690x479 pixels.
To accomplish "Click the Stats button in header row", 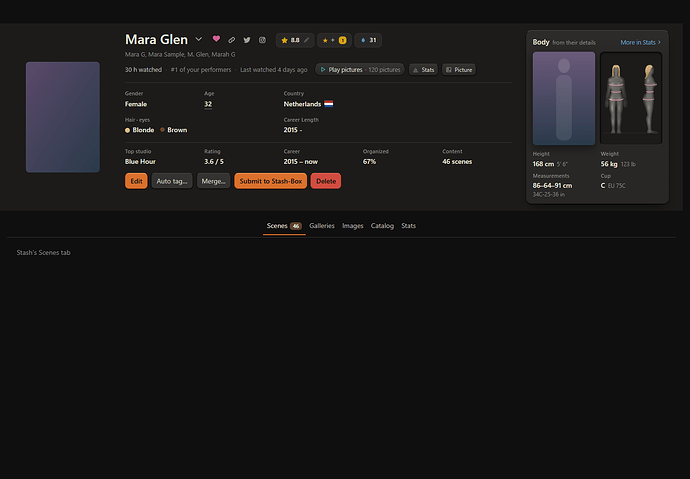I will [423, 69].
